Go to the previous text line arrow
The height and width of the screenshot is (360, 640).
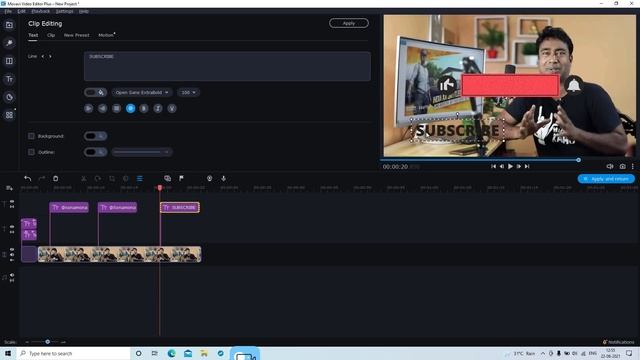click(42, 56)
